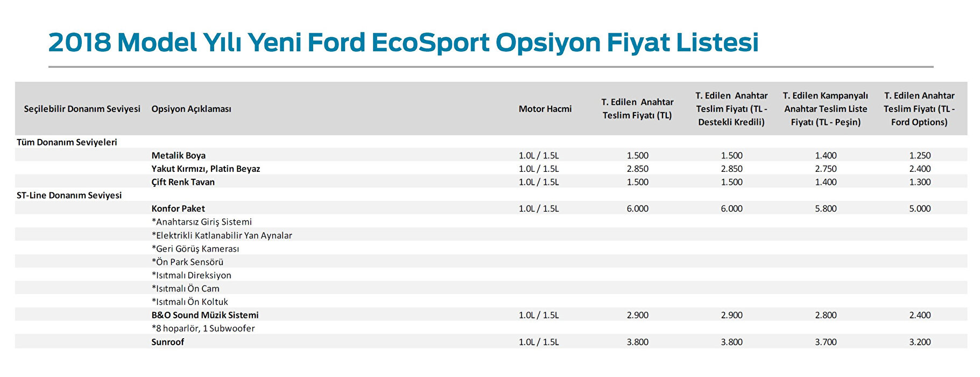Image resolution: width=980 pixels, height=377 pixels.
Task: Click the EcoSport Opsiyon Fiyat Listesi title
Action: coord(403,43)
